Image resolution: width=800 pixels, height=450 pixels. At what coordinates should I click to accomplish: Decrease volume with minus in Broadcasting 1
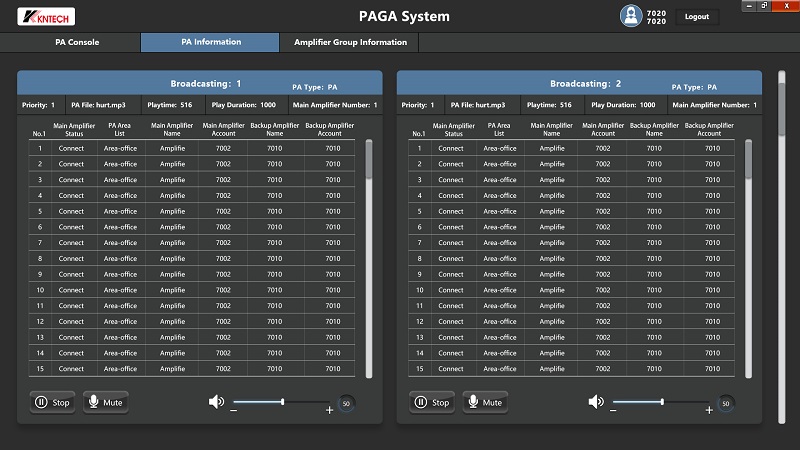tap(234, 410)
